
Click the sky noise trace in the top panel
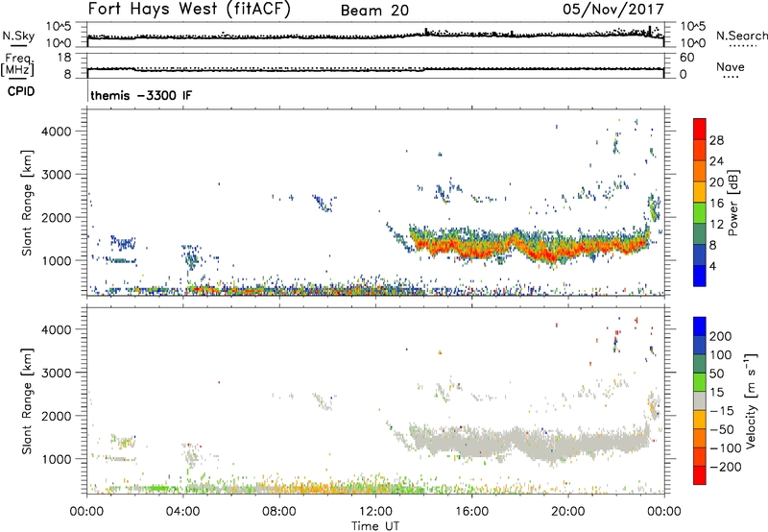click(x=375, y=36)
